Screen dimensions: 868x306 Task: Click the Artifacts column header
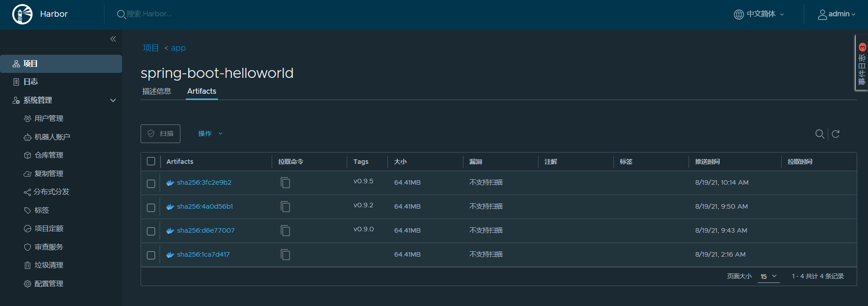pos(179,162)
